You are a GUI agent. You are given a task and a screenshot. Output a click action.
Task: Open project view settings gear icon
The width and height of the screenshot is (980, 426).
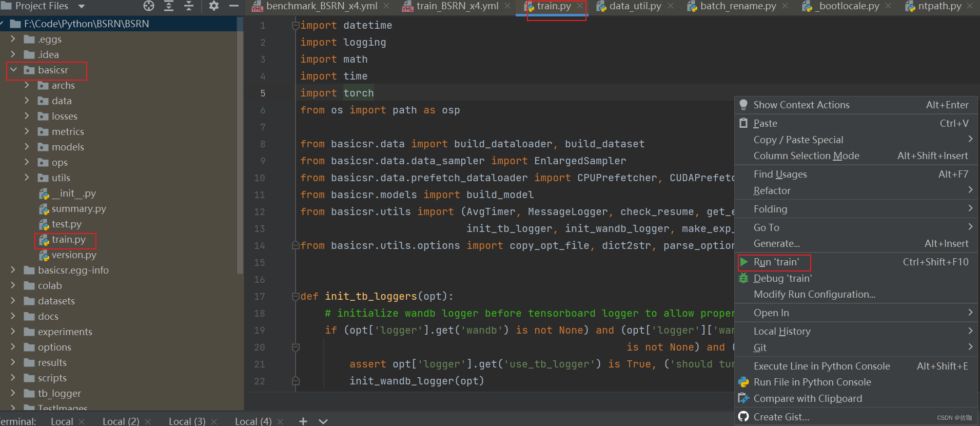[x=214, y=6]
